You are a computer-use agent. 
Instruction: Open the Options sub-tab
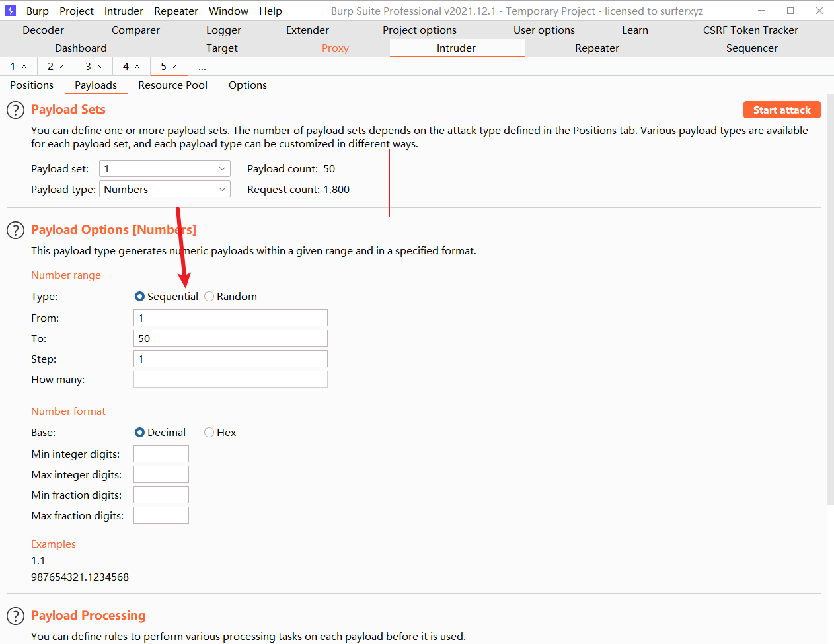pyautogui.click(x=248, y=85)
